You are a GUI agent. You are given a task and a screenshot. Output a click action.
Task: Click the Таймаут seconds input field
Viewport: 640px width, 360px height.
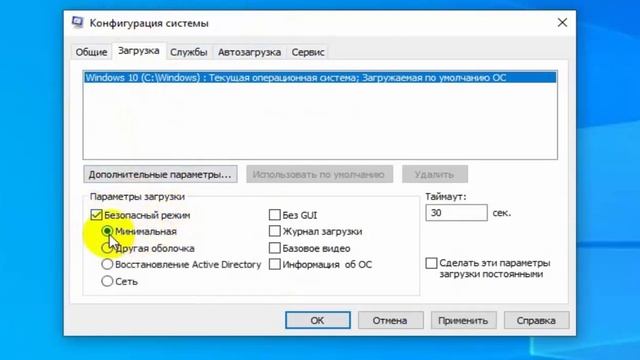pos(456,213)
